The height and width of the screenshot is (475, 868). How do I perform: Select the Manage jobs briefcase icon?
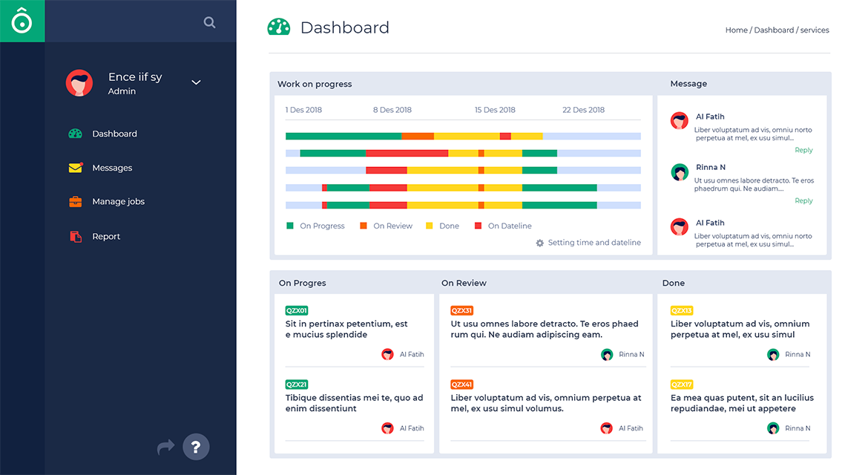tap(75, 201)
